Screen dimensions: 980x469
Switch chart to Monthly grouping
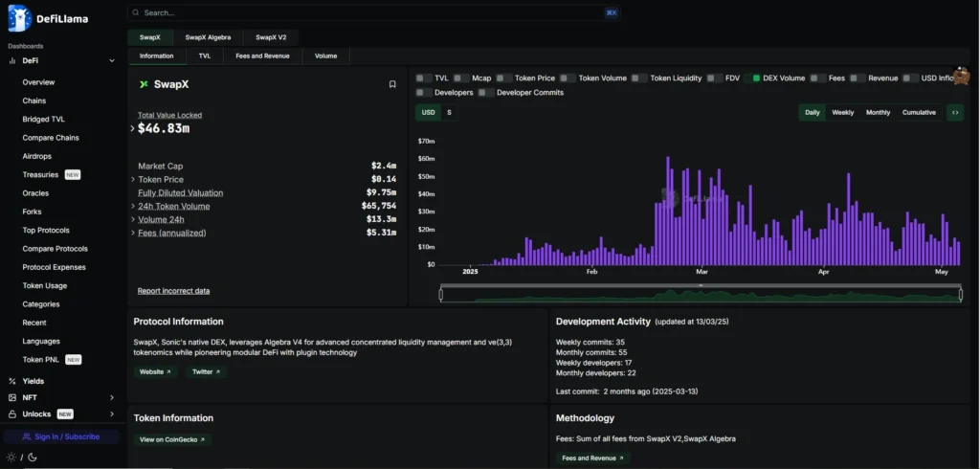(x=879, y=113)
